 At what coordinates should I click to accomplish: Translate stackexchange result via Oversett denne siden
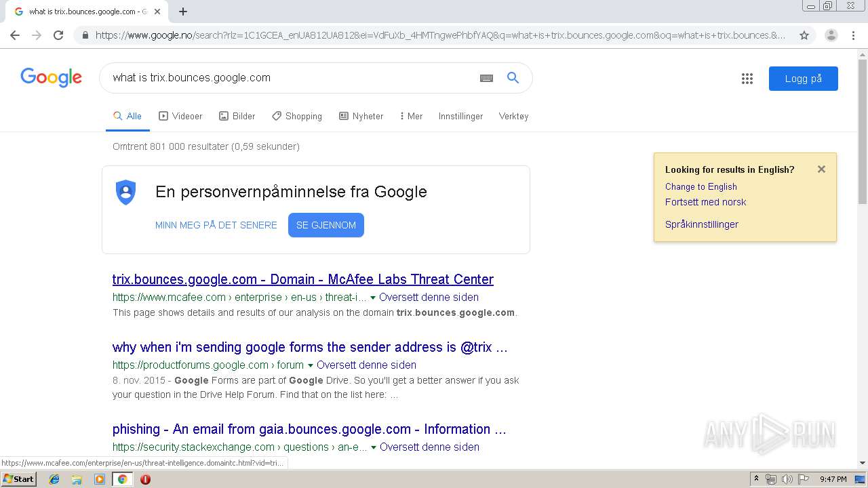click(x=429, y=447)
